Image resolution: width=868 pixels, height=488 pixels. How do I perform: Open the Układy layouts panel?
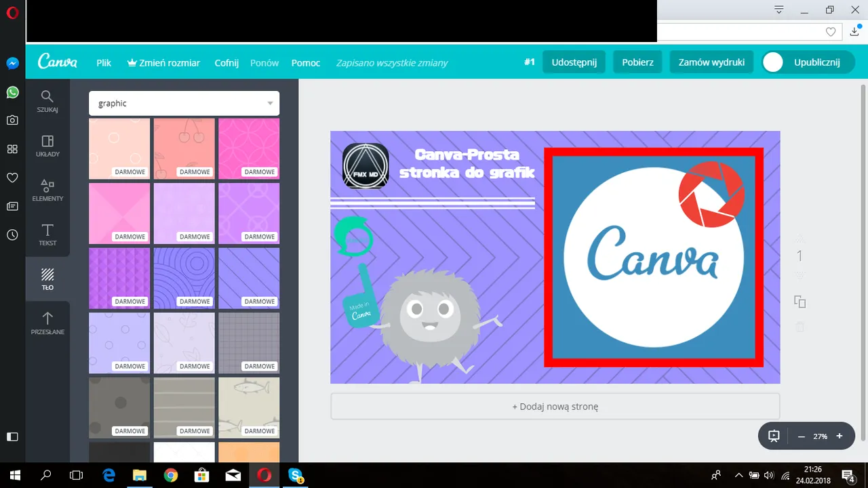point(47,146)
